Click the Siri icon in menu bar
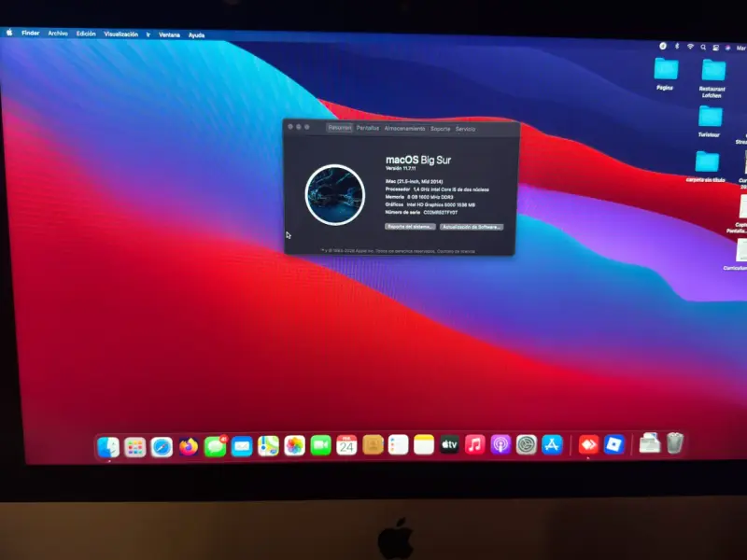 pyautogui.click(x=727, y=49)
